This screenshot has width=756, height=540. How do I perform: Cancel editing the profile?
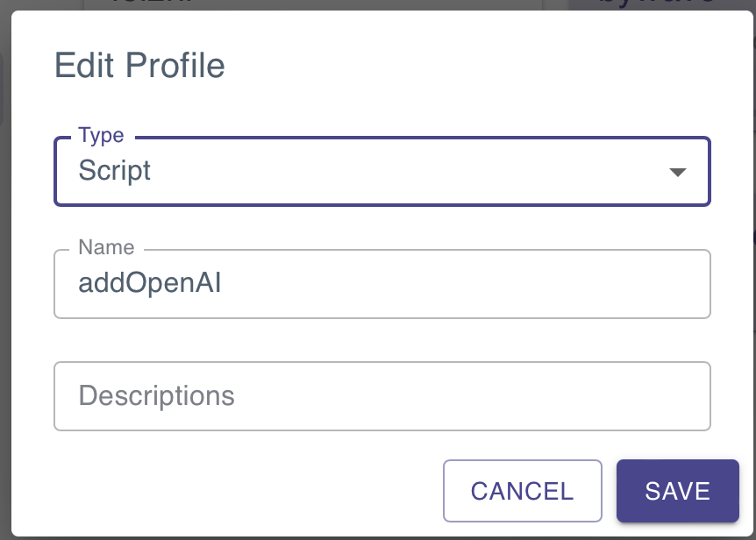click(522, 491)
